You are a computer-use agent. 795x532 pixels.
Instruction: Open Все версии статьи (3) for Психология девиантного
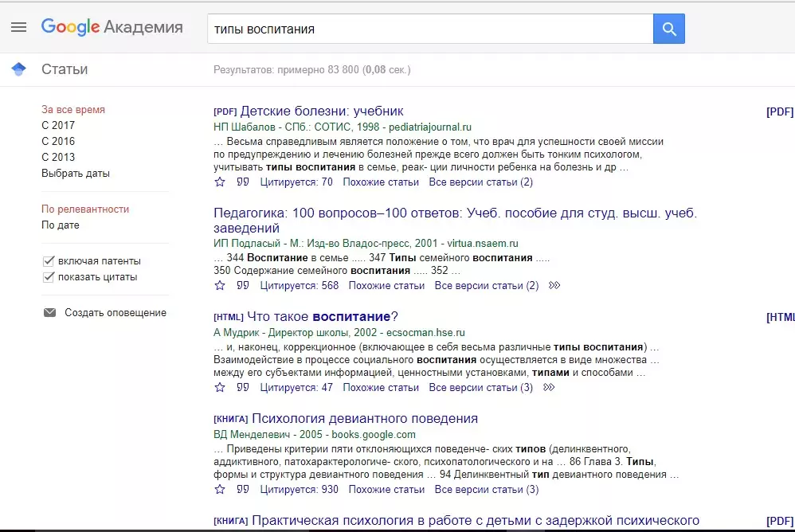(x=486, y=490)
